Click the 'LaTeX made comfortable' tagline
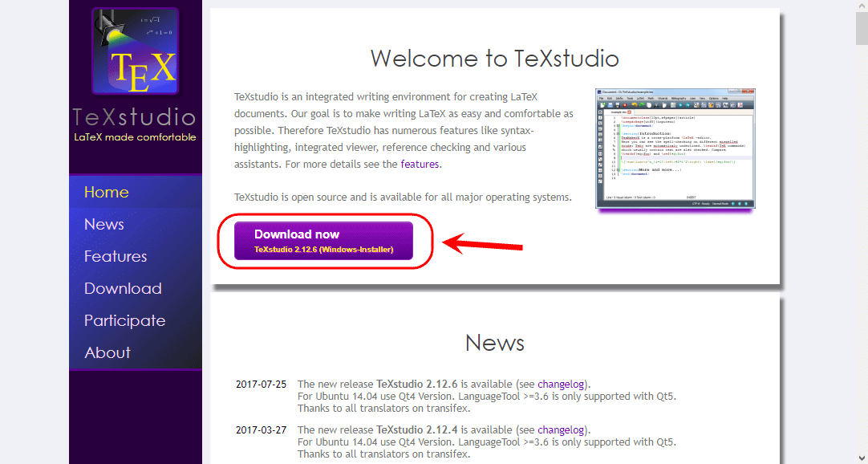 pyautogui.click(x=135, y=137)
